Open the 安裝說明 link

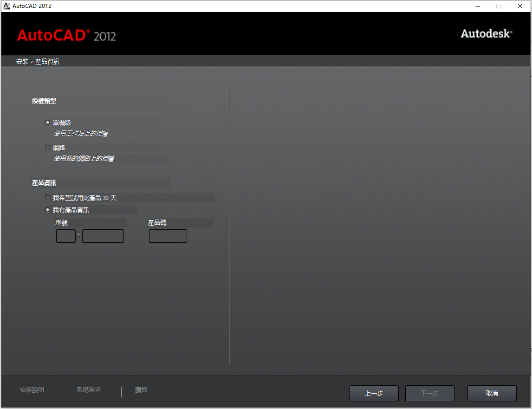coord(32,390)
